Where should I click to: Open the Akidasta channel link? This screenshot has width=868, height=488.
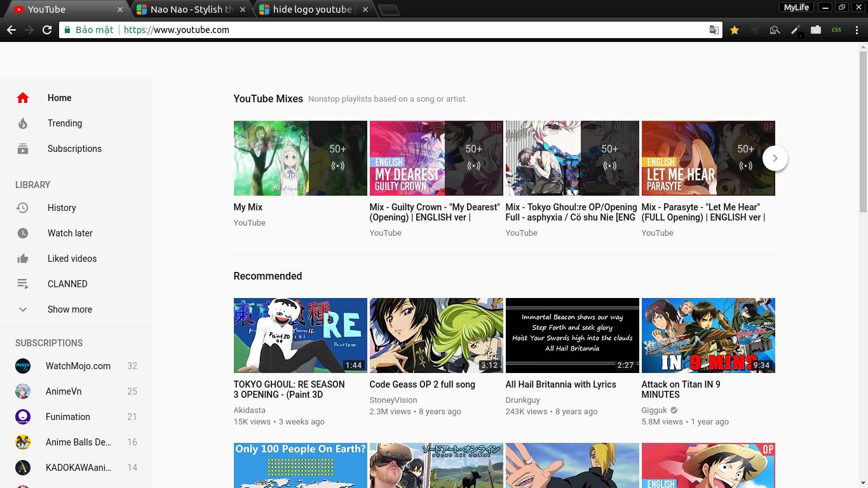(249, 410)
